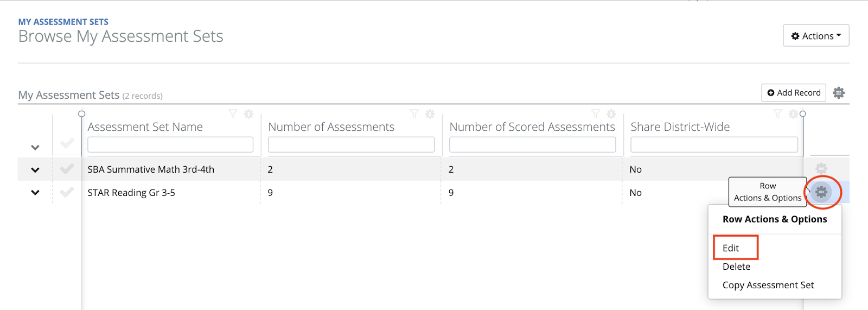Expand the STAR Reading Gr 3-5 chevron
The width and height of the screenshot is (868, 310).
(x=35, y=193)
